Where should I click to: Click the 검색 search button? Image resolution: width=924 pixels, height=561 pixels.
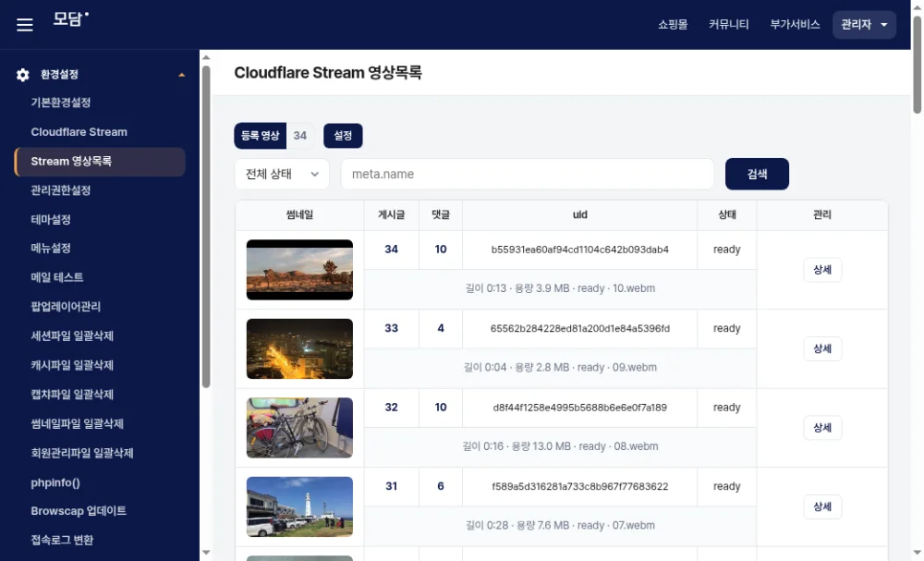pyautogui.click(x=758, y=174)
